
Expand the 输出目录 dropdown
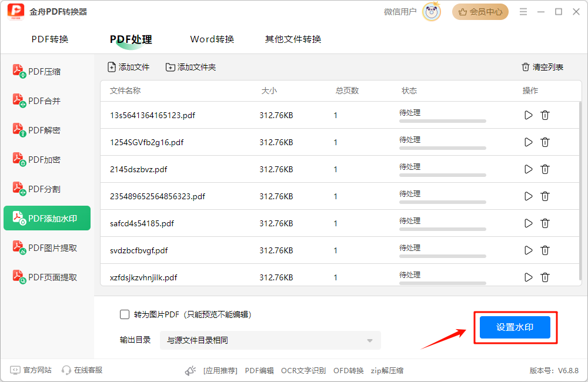pyautogui.click(x=270, y=340)
